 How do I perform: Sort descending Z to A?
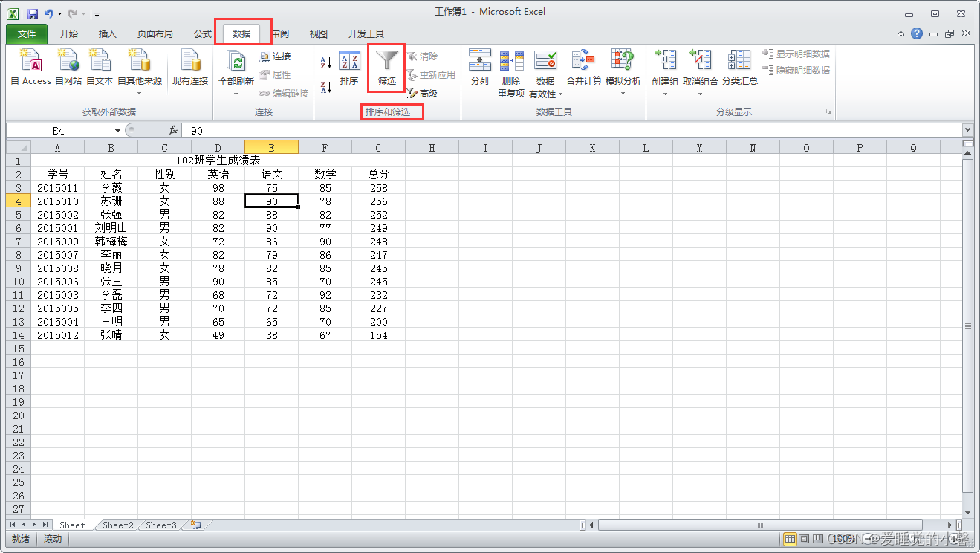325,87
